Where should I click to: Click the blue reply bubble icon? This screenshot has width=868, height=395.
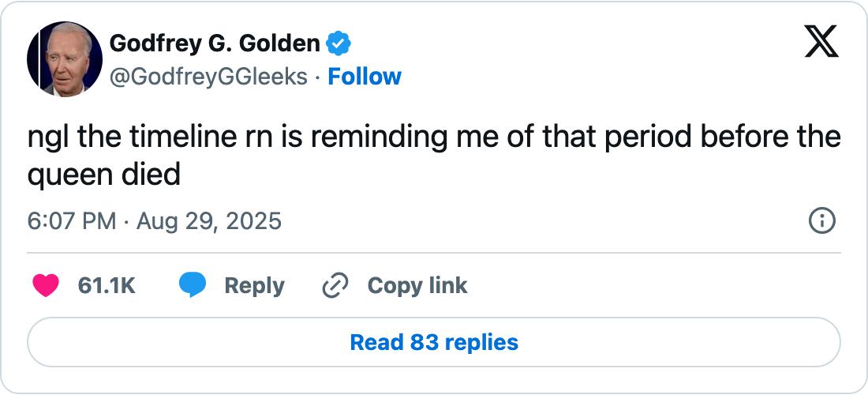click(x=193, y=285)
